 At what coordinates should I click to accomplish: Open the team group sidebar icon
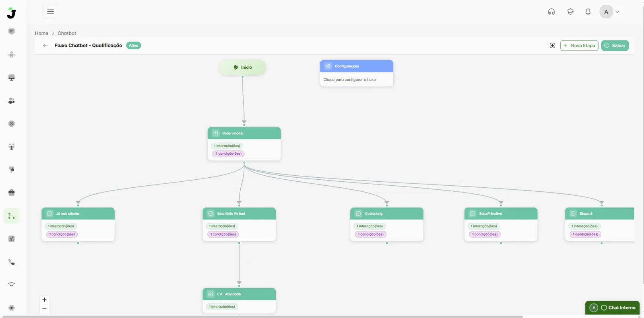pos(12,147)
